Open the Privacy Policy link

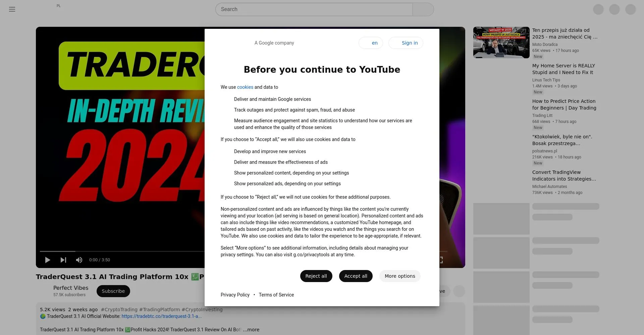point(235,295)
